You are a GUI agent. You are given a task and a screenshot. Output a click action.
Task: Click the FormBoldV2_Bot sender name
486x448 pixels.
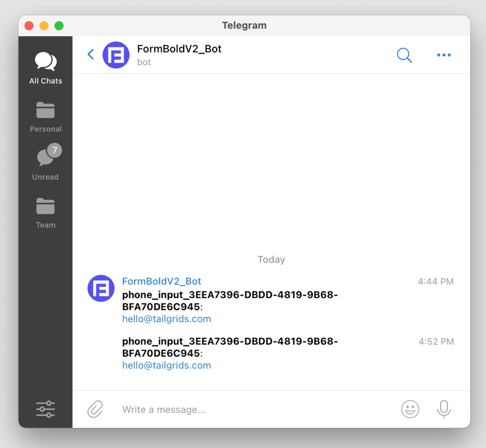pos(161,281)
